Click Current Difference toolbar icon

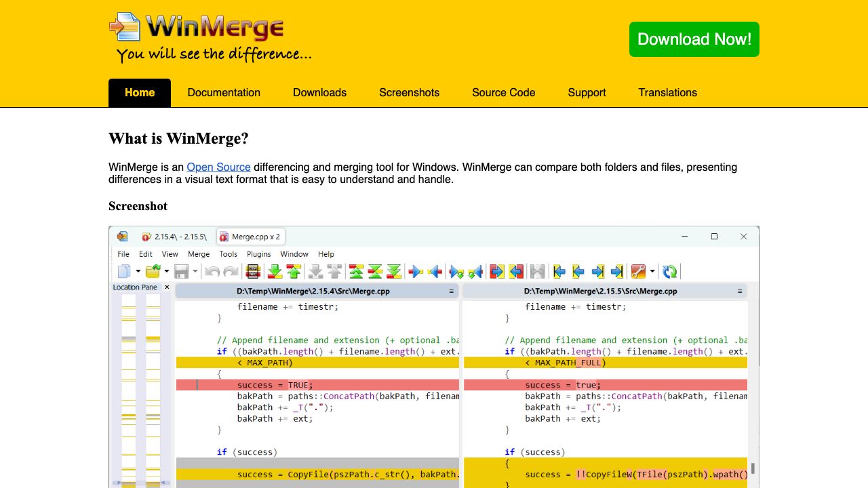[x=375, y=272]
